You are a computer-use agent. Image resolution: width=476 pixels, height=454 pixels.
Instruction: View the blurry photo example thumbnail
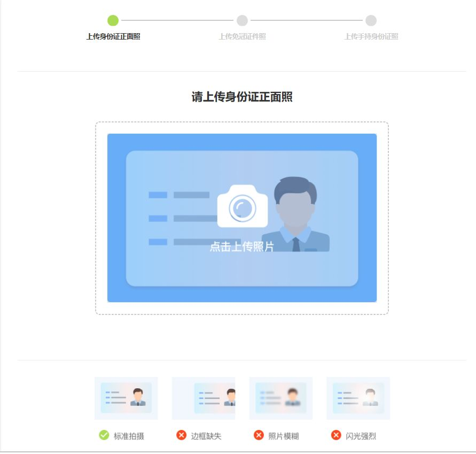[280, 398]
